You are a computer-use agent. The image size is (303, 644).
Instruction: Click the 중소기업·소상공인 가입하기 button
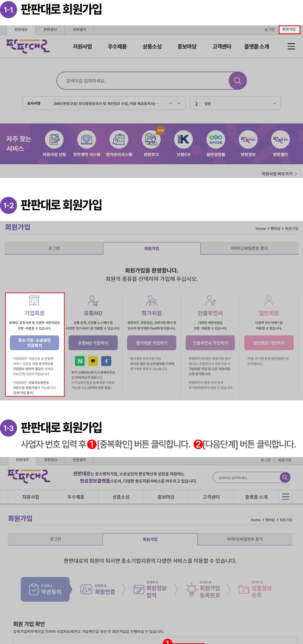34,343
